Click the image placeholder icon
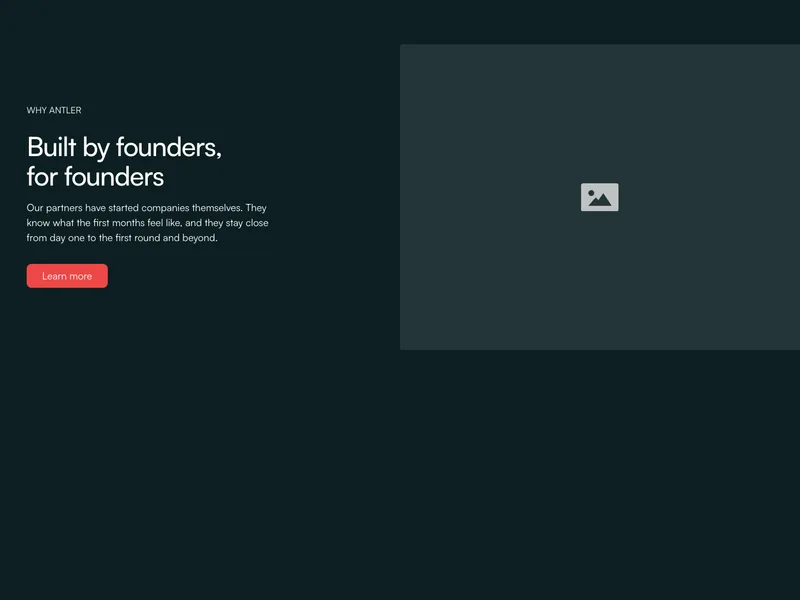The image size is (800, 600). 599,197
